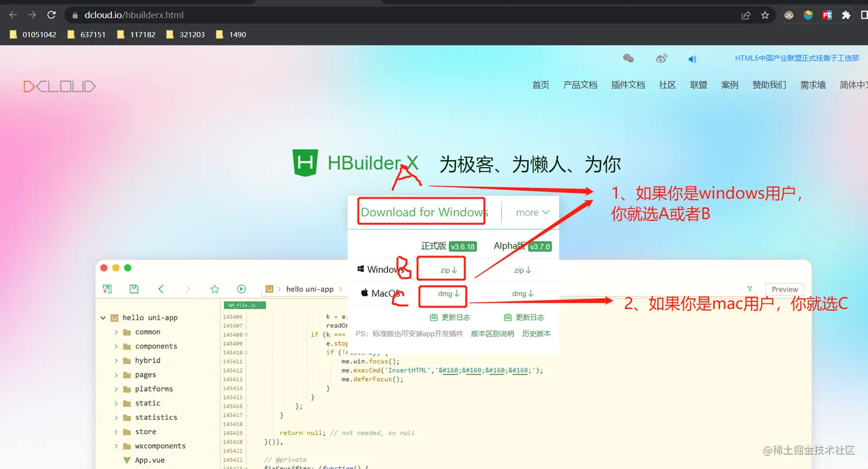868x469 pixels.
Task: Collapse the more versions dropdown
Action: click(533, 212)
